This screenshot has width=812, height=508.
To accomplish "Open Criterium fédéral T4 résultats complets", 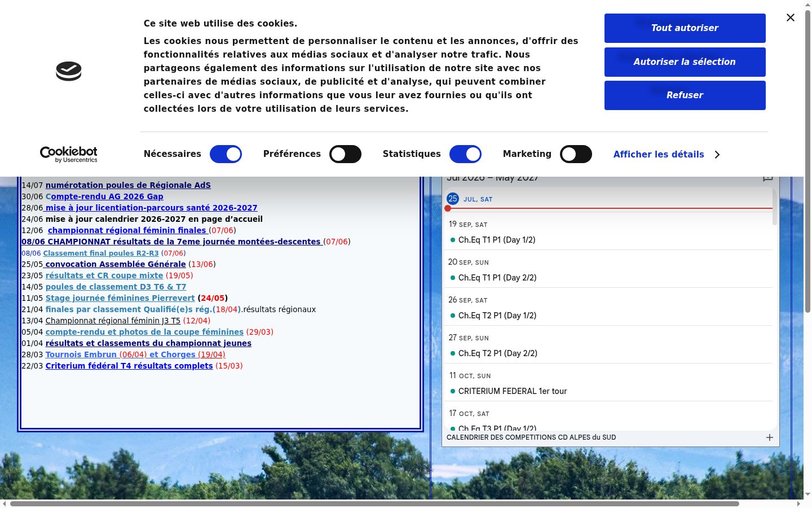I will point(129,366).
